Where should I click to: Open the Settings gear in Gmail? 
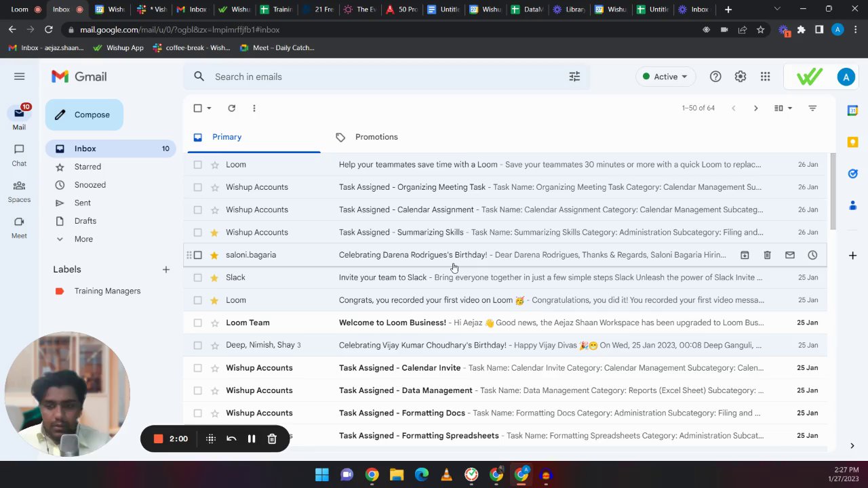click(x=741, y=77)
